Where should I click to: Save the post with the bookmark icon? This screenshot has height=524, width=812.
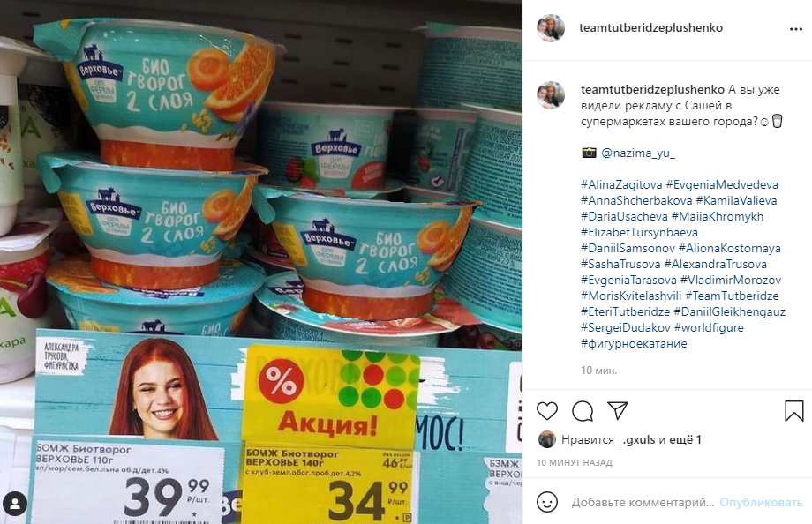point(793,411)
